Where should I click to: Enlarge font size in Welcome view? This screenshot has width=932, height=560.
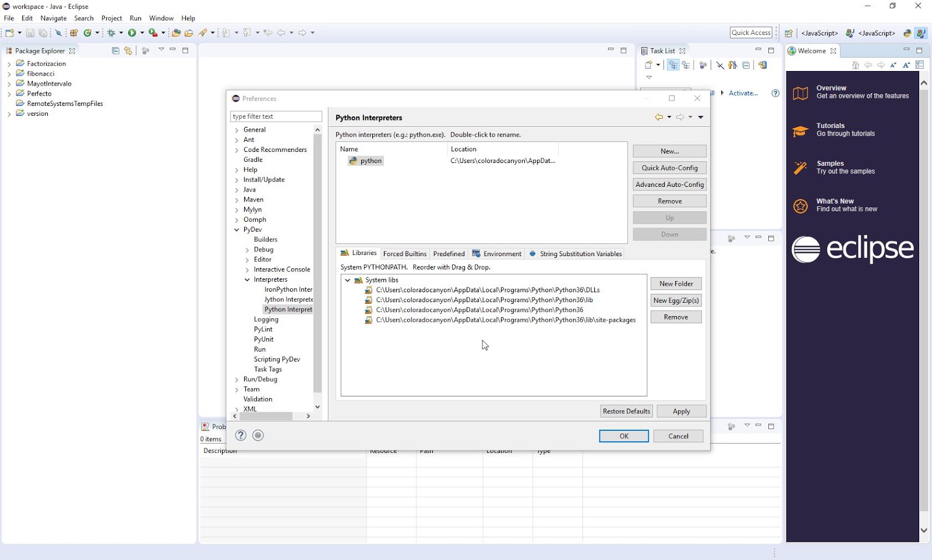coord(906,65)
